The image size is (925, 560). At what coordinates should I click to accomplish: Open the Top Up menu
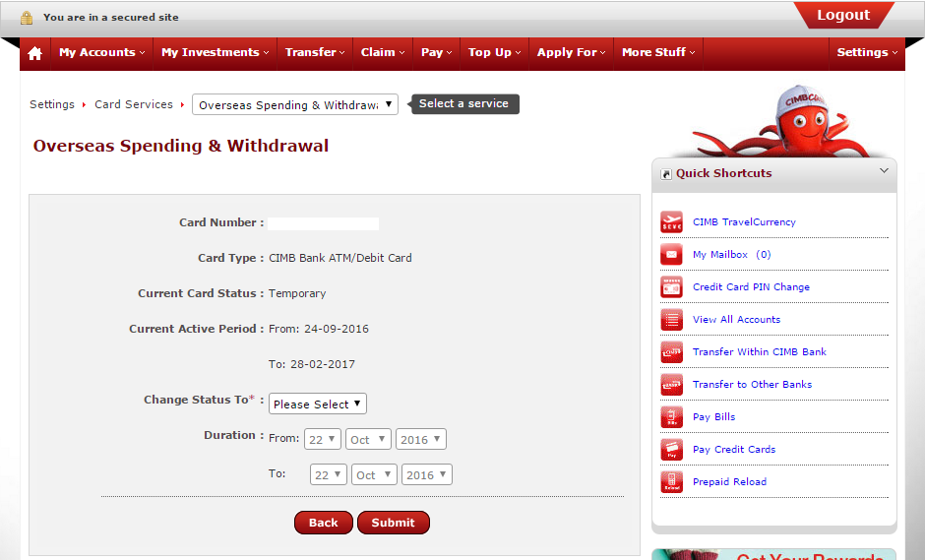(494, 52)
